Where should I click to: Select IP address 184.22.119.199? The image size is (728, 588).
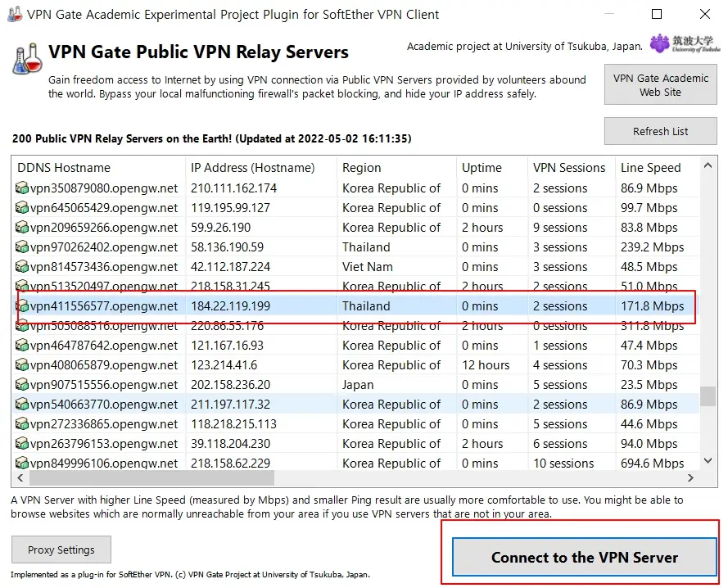coord(230,306)
